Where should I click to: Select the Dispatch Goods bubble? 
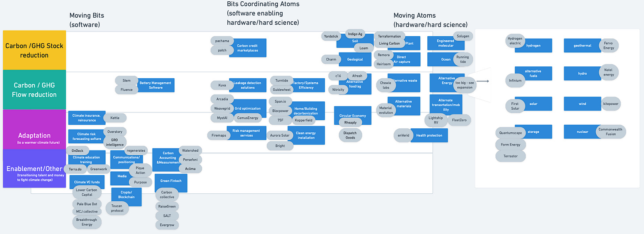click(x=350, y=135)
